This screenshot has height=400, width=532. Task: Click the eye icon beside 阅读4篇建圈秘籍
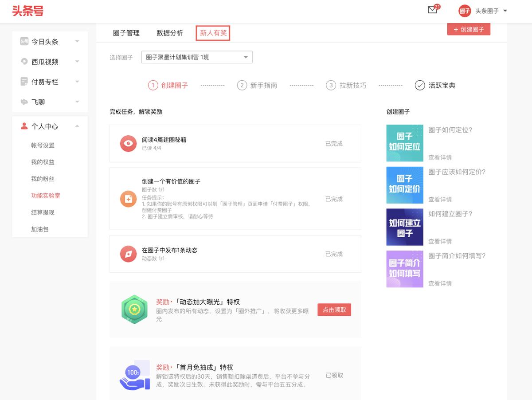(128, 144)
